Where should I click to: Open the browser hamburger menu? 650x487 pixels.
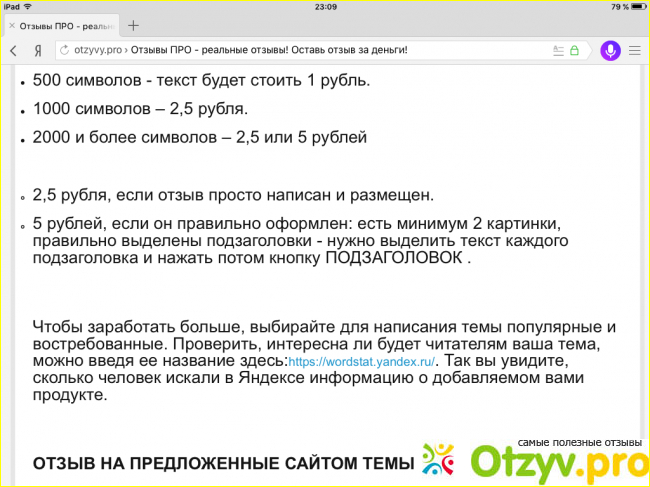[x=634, y=50]
